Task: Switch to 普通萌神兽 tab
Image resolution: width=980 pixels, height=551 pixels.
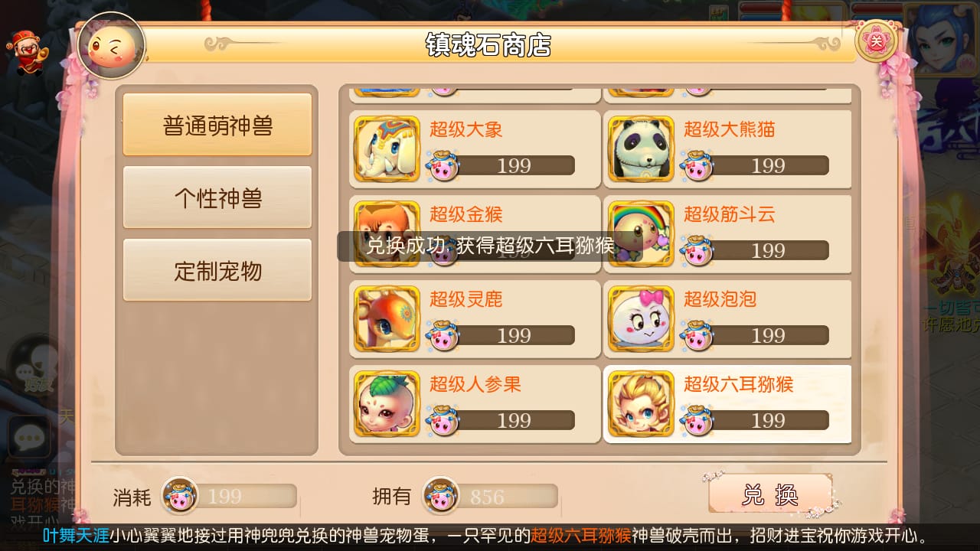Action: click(x=217, y=125)
